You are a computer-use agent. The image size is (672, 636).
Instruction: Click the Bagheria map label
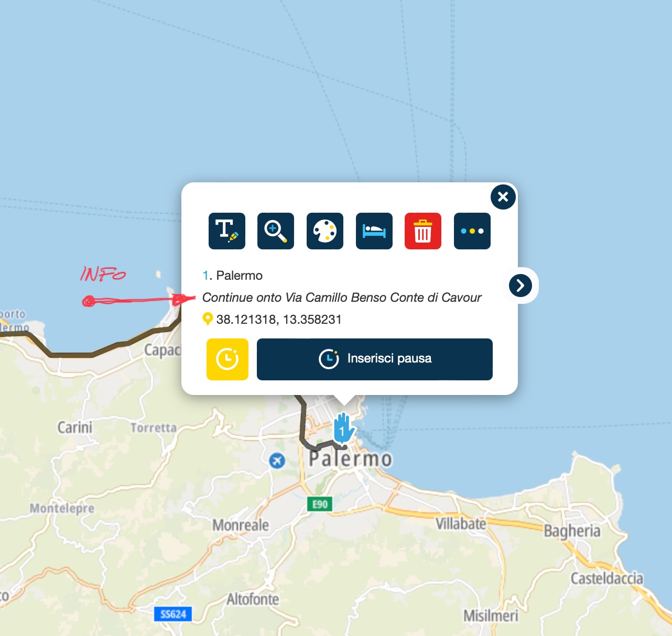click(572, 531)
